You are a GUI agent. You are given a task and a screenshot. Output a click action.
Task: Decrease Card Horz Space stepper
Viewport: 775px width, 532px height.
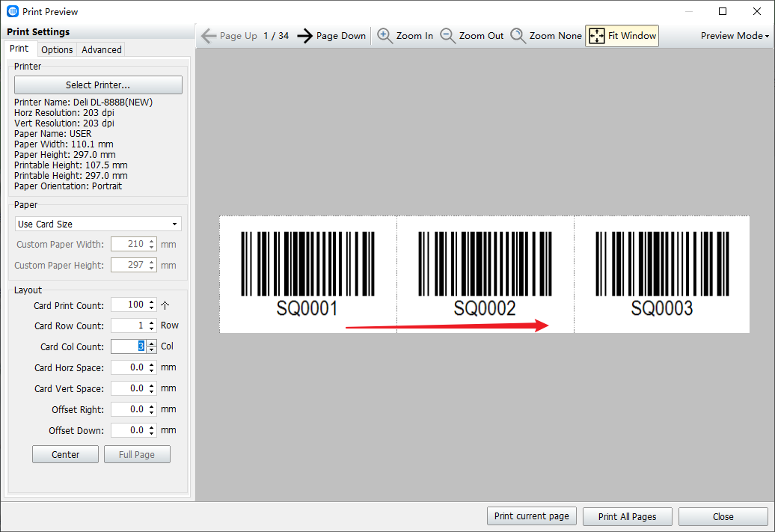(152, 371)
